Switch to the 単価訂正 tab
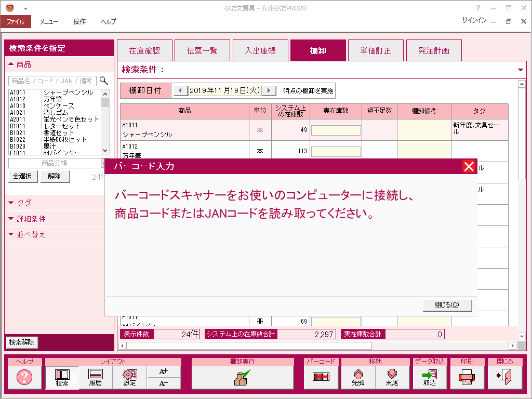The width and height of the screenshot is (532, 399). pos(376,50)
